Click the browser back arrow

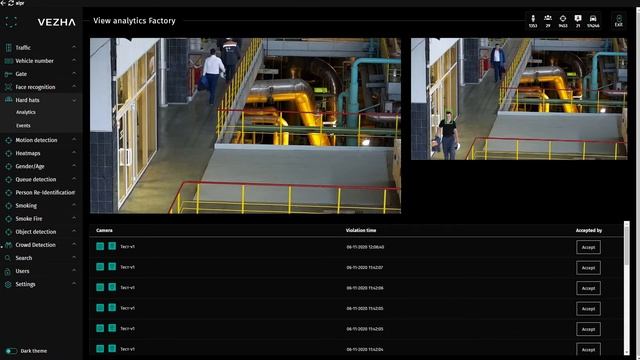(x=3, y=3)
